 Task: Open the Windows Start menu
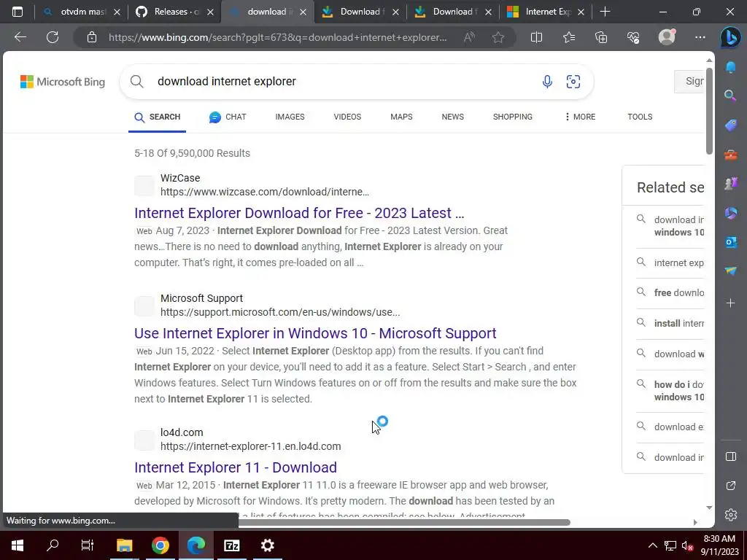18,545
